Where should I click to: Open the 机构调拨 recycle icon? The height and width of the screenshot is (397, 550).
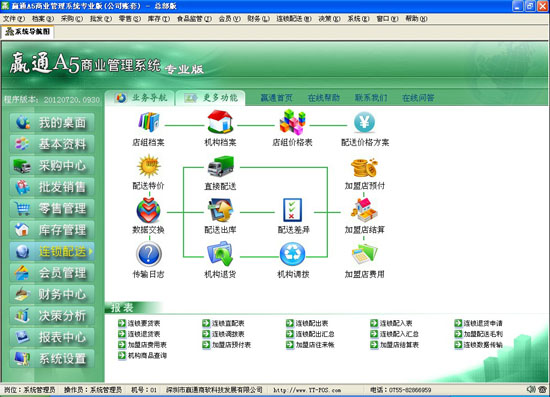tap(293, 255)
